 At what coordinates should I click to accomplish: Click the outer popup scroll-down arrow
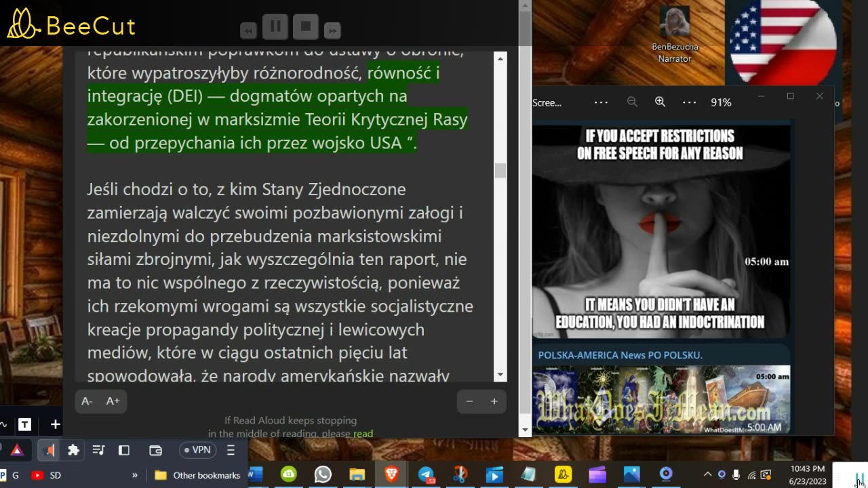coord(525,430)
